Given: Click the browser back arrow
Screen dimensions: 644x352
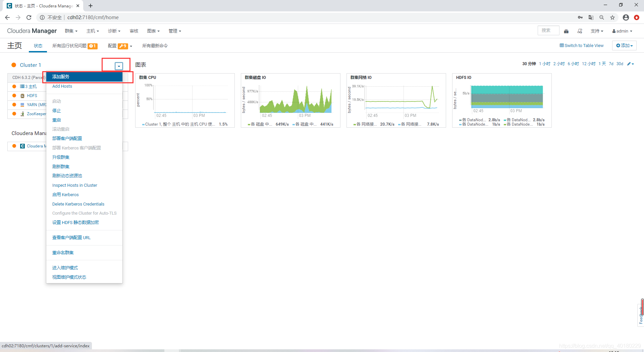Looking at the screenshot, I should pos(7,17).
